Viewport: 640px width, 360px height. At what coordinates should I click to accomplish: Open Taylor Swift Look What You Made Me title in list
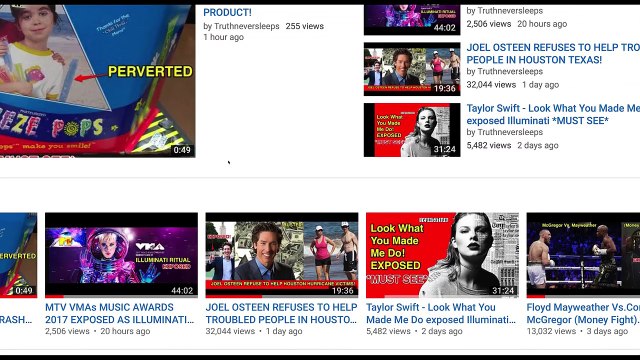tap(553, 114)
